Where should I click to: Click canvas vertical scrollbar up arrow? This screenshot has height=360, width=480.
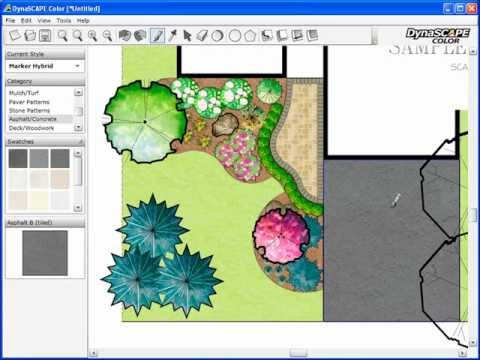(473, 51)
